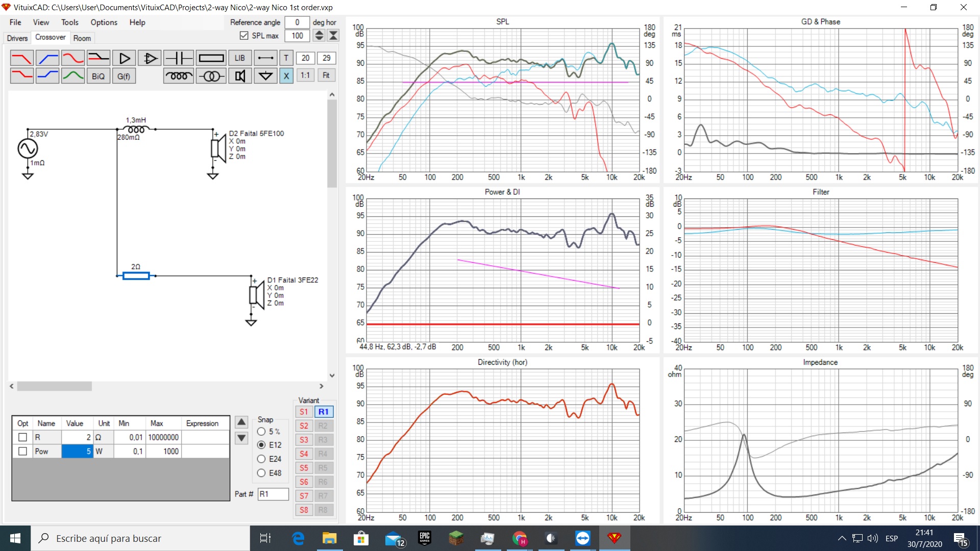Add a transformer component

coord(211,76)
